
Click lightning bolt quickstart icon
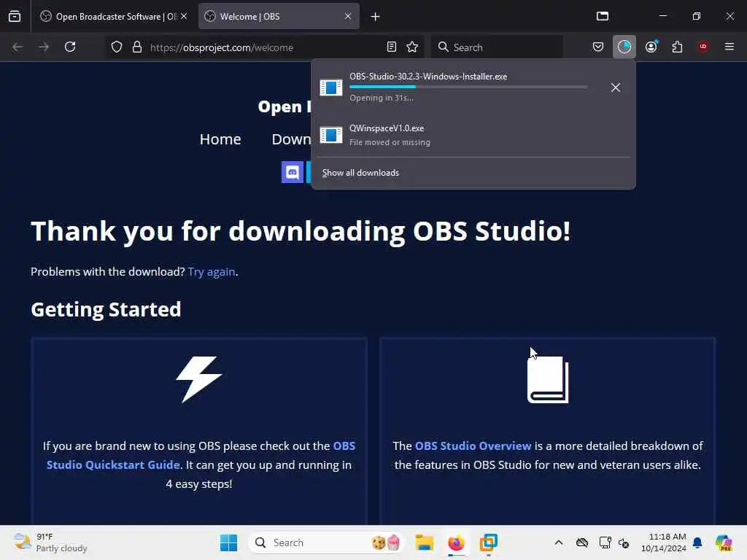[x=199, y=379]
